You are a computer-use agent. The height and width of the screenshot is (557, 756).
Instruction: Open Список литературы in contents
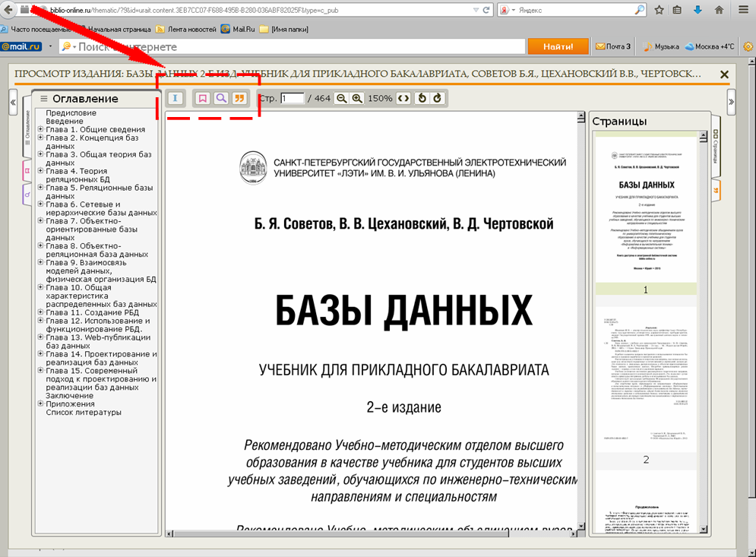84,413
